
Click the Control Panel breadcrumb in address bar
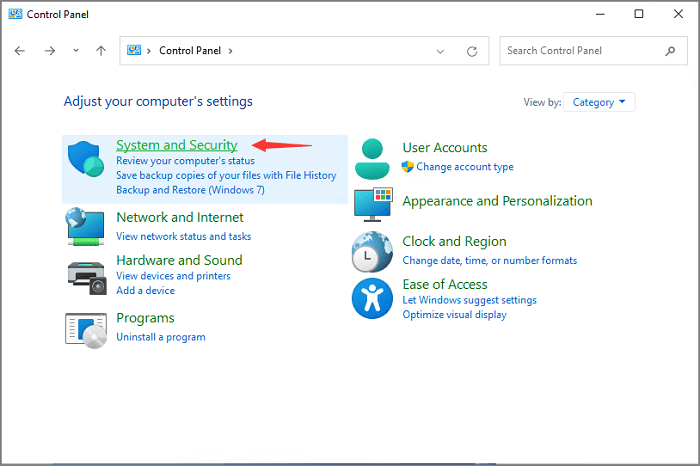pos(190,51)
